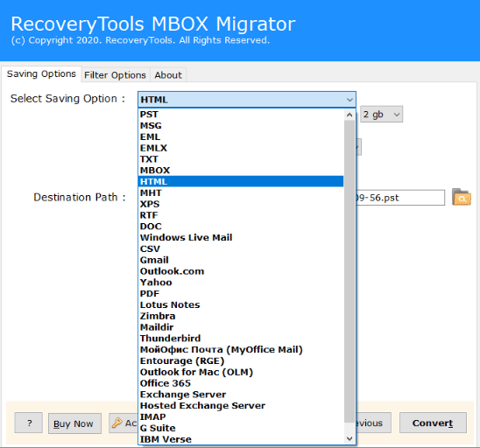
Task: Select the TXT saving option
Action: (x=241, y=159)
